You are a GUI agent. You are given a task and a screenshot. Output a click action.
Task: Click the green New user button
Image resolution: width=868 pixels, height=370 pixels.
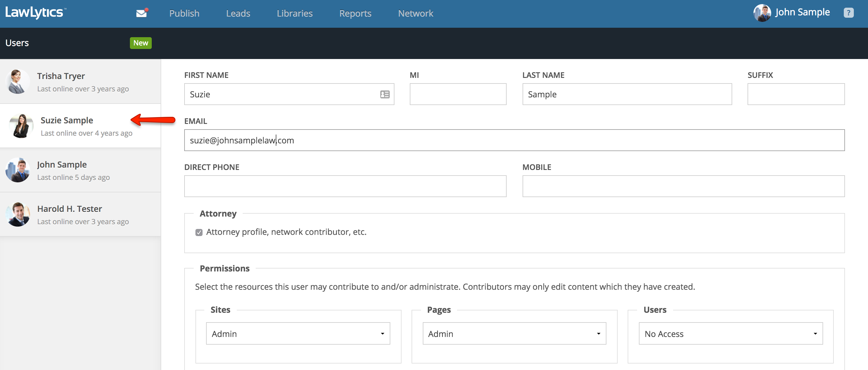[x=141, y=43]
